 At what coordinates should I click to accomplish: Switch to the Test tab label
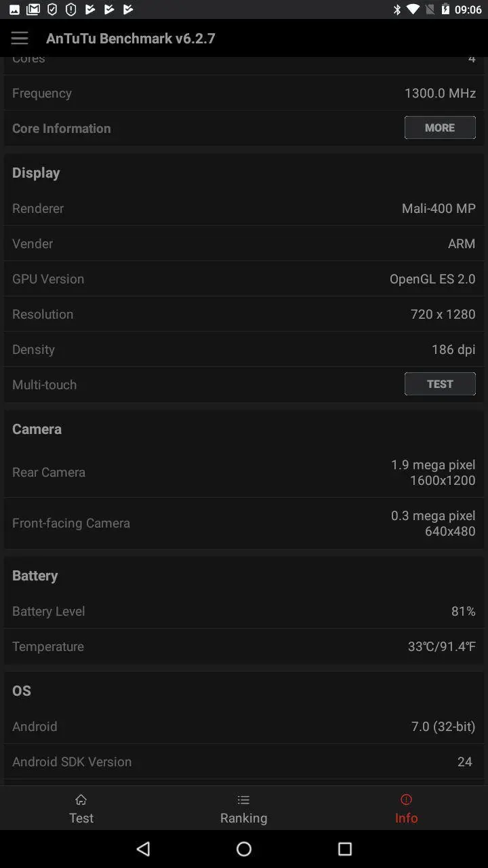[x=81, y=818]
